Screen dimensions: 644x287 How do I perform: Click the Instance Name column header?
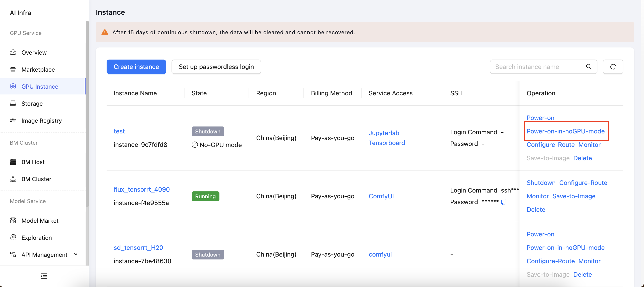[135, 93]
